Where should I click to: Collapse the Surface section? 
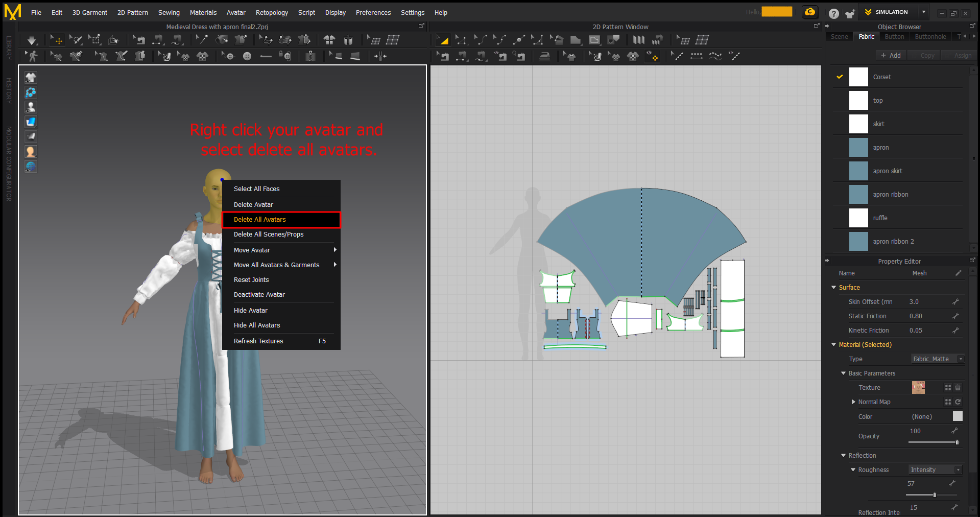pos(834,288)
